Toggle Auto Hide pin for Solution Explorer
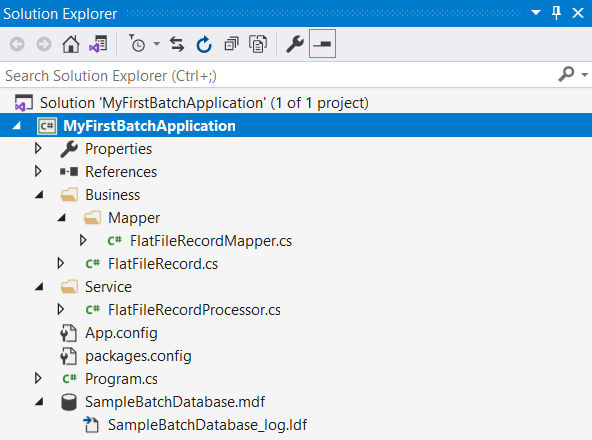 pyautogui.click(x=556, y=13)
